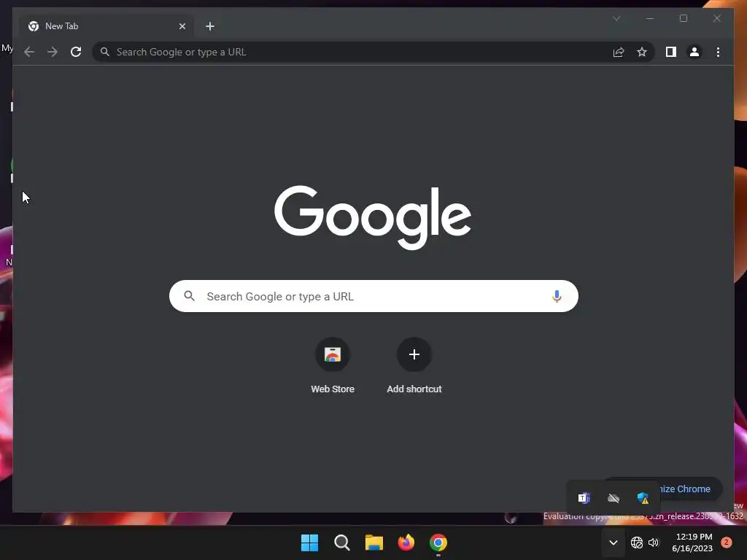
Task: Click the Google search box
Action: click(x=374, y=296)
